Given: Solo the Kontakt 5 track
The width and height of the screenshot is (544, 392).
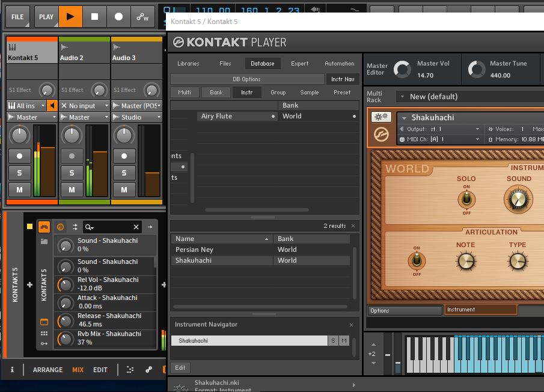Looking at the screenshot, I should point(19,173).
